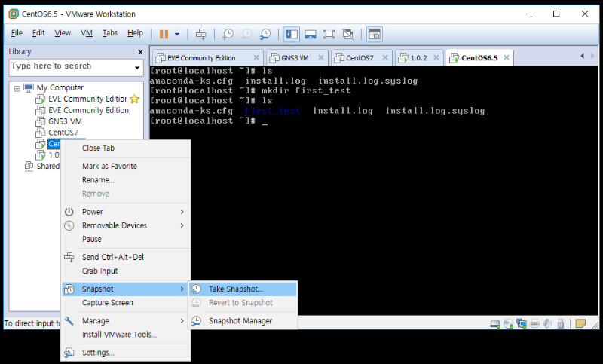Pause the VM with the orange toolbar button
The width and height of the screenshot is (603, 364).
pos(164,34)
